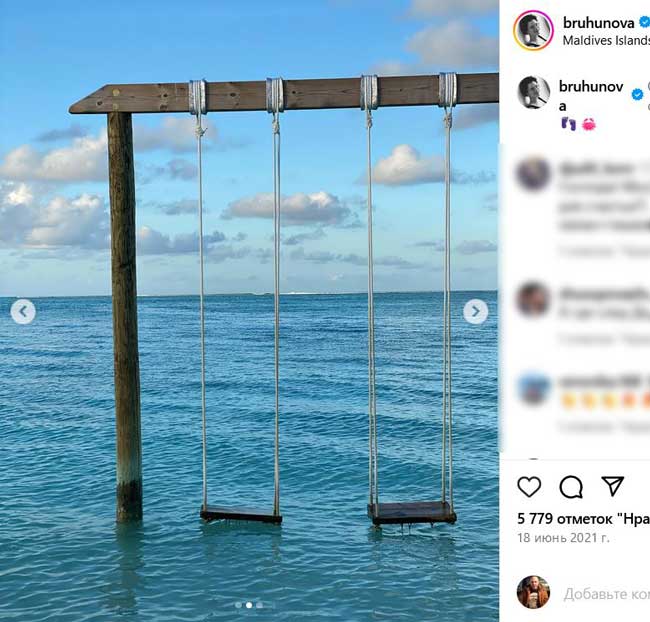Like the post with the heart icon
The height and width of the screenshot is (622, 650).
tap(529, 487)
